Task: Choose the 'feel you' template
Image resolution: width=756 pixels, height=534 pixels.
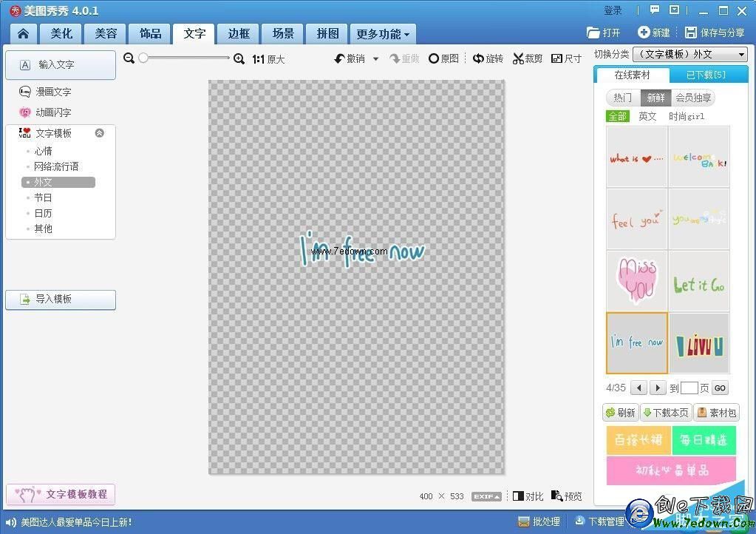Action: click(637, 220)
